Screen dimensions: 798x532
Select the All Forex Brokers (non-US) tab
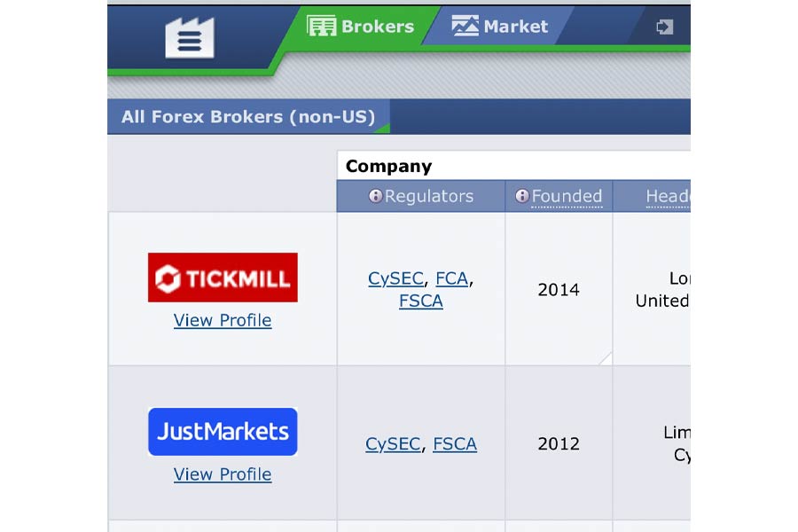(x=248, y=116)
